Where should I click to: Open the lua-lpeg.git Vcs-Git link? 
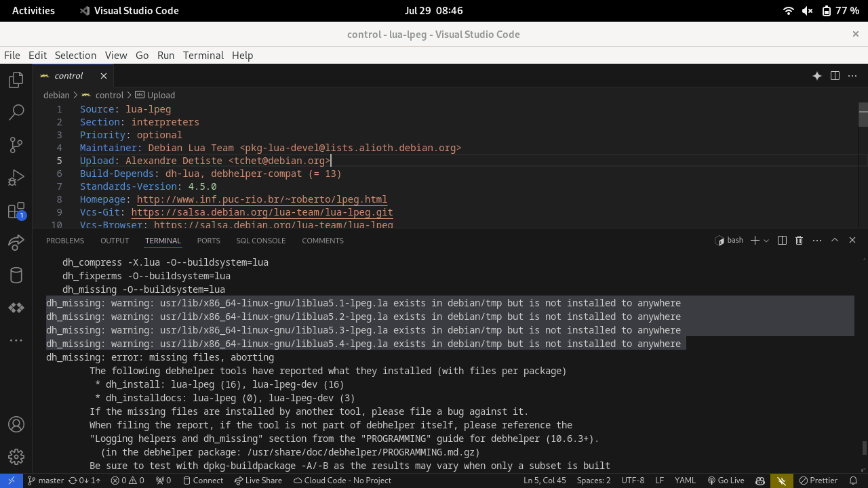coord(262,212)
